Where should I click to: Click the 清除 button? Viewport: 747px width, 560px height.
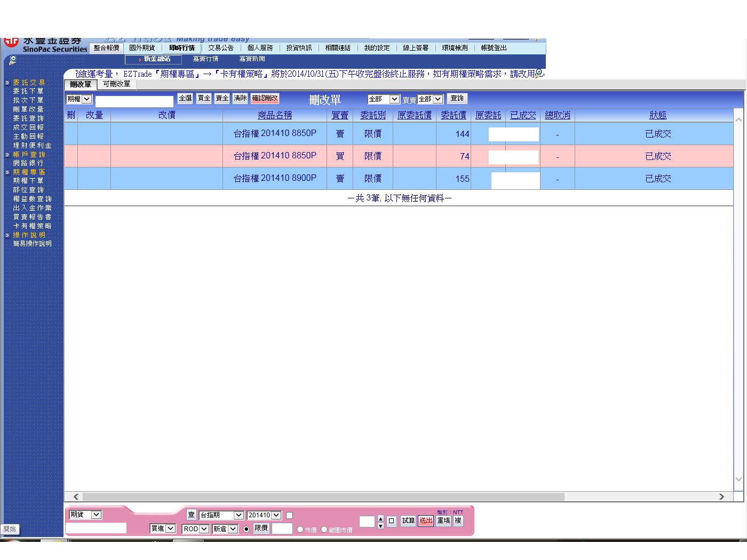240,99
